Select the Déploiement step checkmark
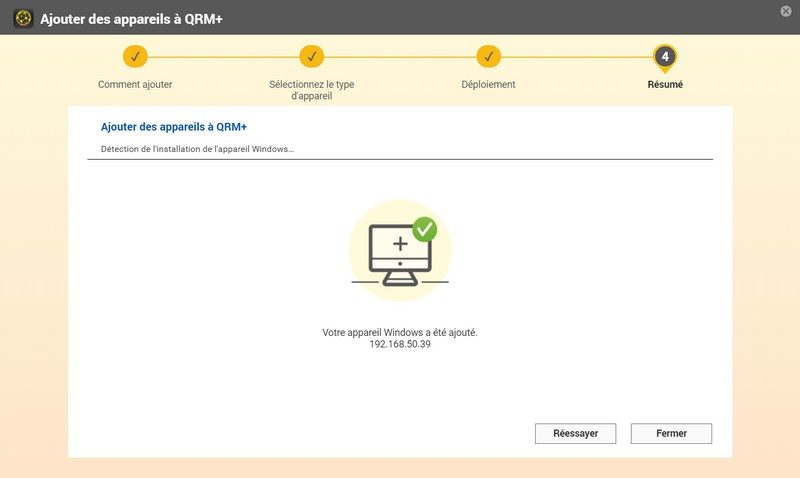The image size is (800, 478). [x=488, y=57]
